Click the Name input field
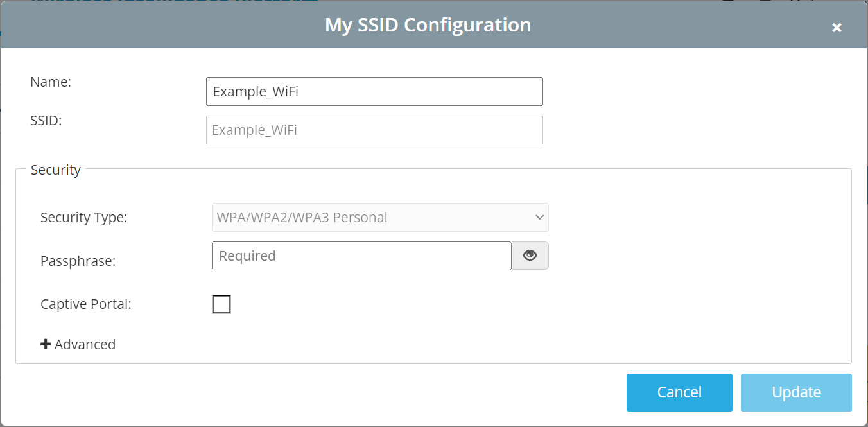 tap(374, 91)
